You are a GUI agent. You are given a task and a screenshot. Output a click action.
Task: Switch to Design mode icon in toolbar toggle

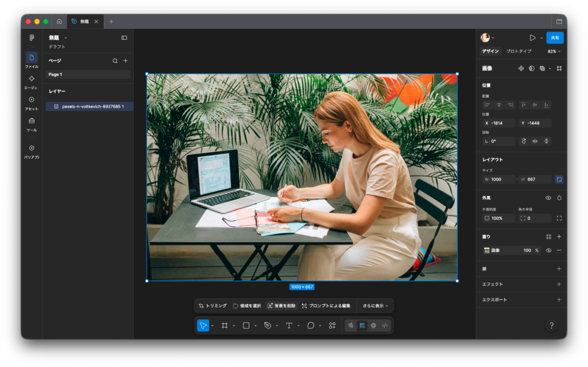(362, 325)
